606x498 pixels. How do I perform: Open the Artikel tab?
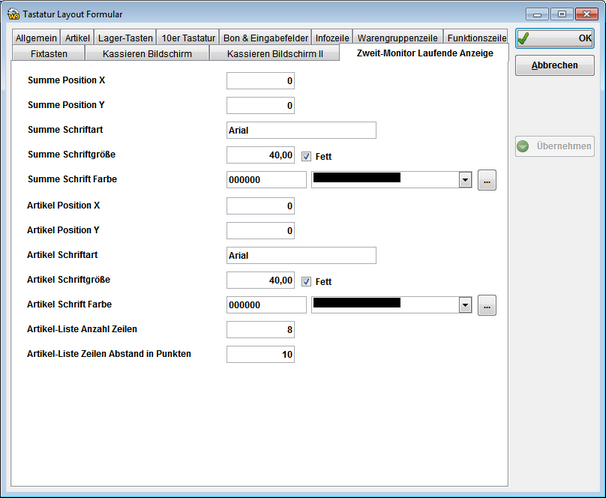point(77,38)
